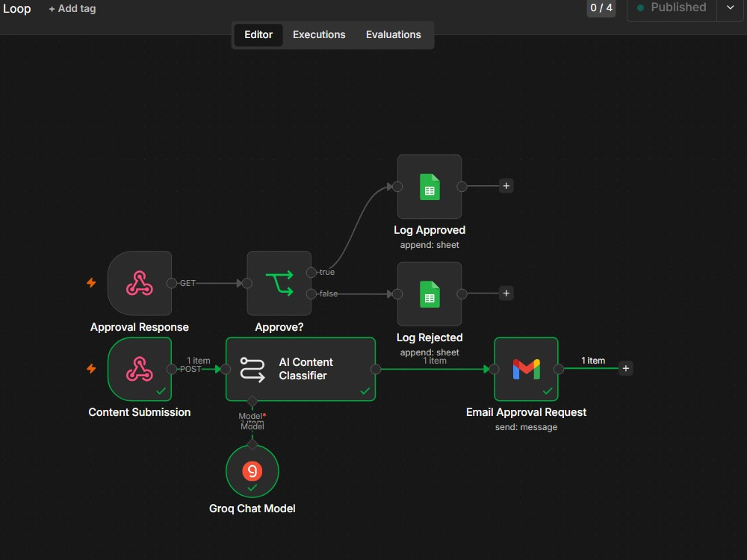Viewport: 747px width, 560px height.
Task: Open the Log Rejected Google Sheets node
Action: [430, 293]
